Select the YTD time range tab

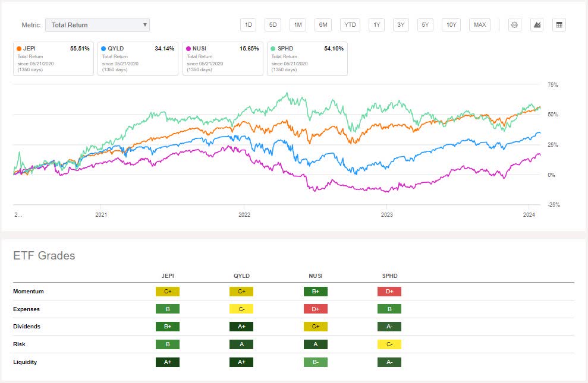[x=350, y=25]
